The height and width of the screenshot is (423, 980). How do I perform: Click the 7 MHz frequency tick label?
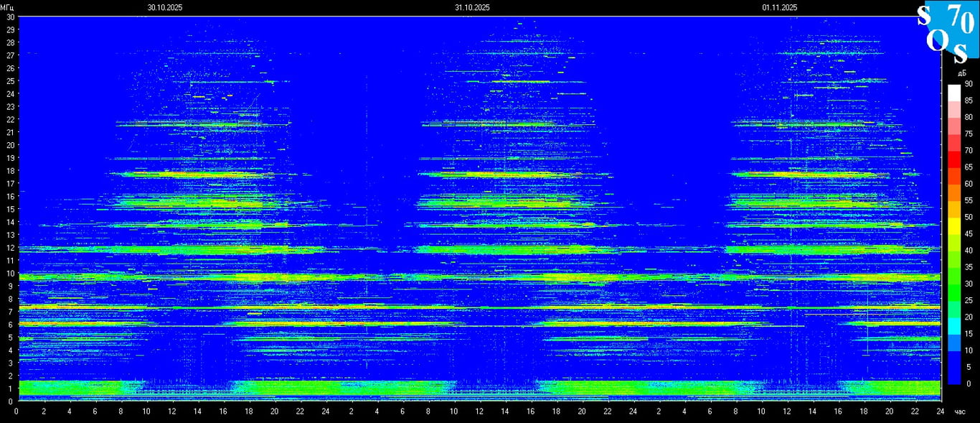(x=10, y=312)
